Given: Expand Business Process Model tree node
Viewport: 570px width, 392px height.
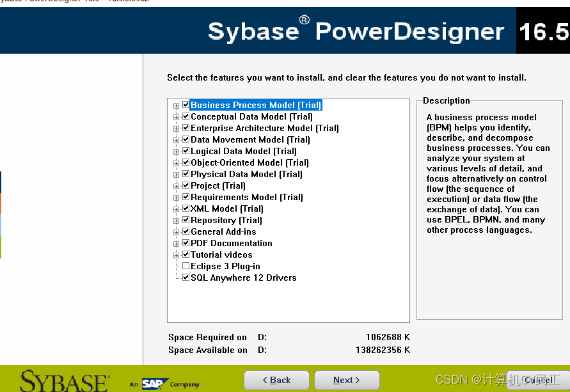Looking at the screenshot, I should (x=177, y=106).
